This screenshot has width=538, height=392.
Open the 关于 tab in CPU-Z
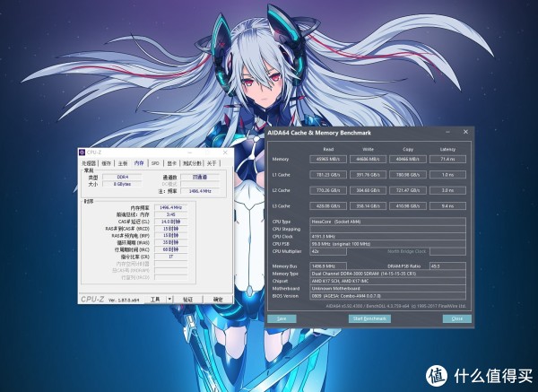tap(212, 163)
